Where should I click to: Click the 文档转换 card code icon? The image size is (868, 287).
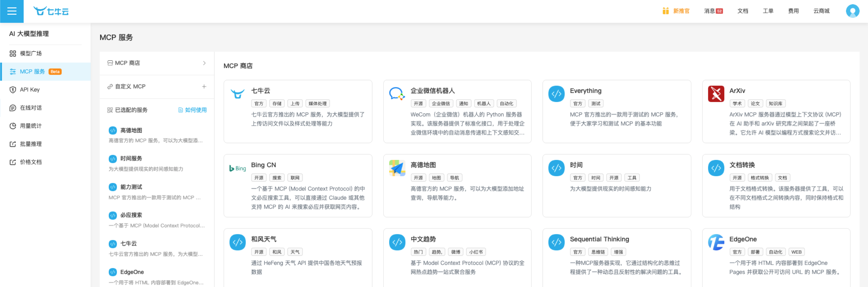tap(716, 168)
